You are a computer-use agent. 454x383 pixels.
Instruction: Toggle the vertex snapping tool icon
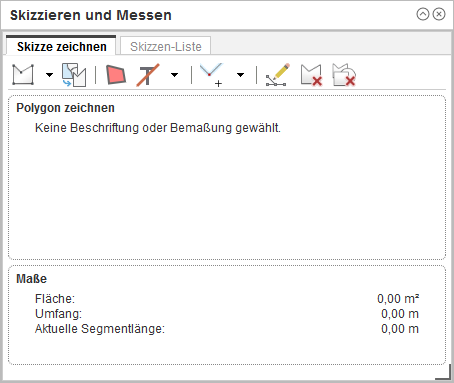[x=211, y=75]
